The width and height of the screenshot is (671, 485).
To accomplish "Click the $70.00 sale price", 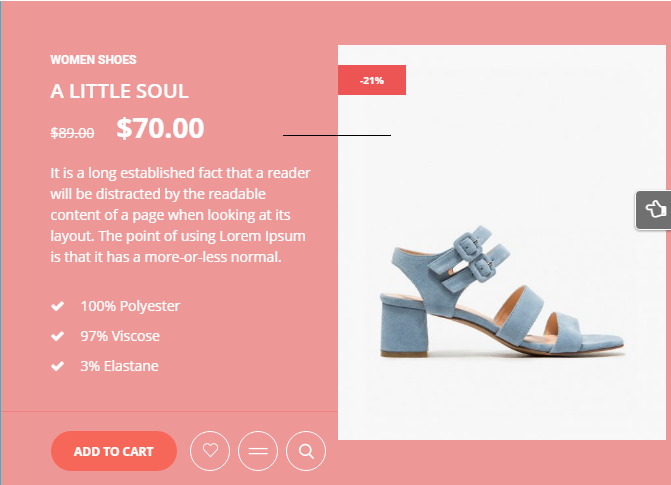I will [160, 128].
